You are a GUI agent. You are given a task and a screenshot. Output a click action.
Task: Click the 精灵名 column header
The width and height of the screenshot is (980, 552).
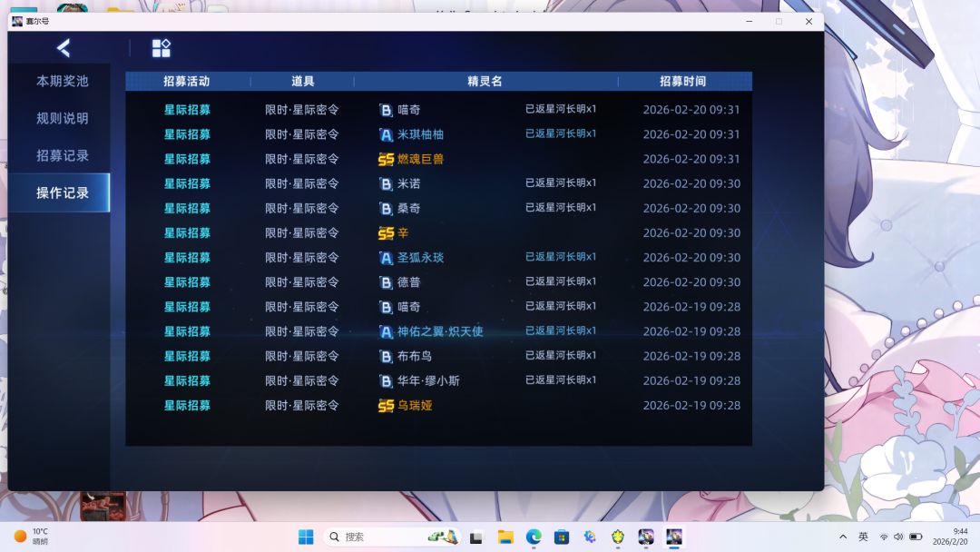(x=485, y=82)
